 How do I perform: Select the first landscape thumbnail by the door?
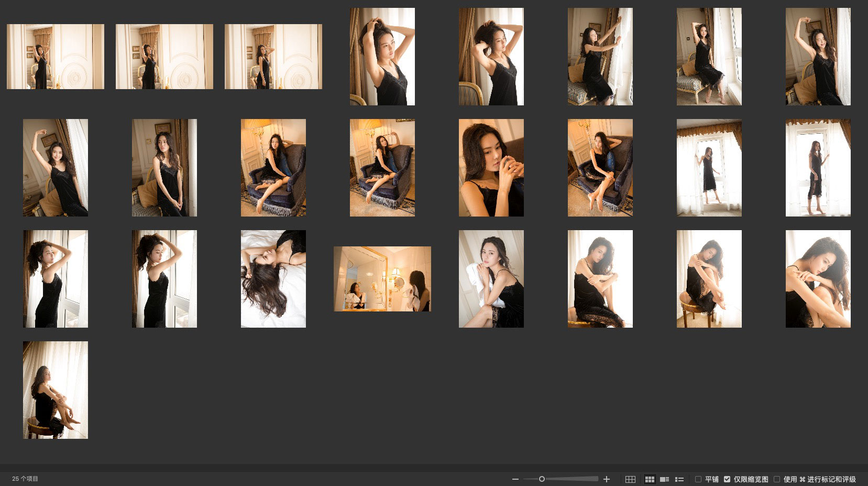click(56, 57)
